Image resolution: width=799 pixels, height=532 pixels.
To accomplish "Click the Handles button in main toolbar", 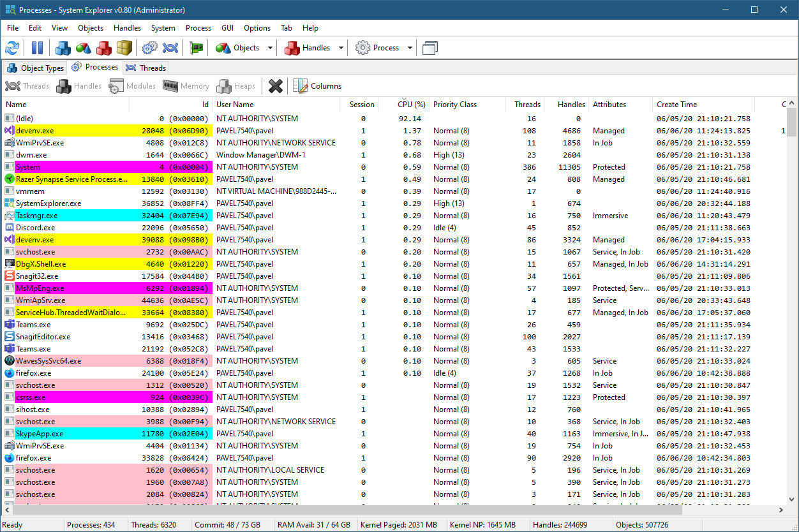I will 308,48.
